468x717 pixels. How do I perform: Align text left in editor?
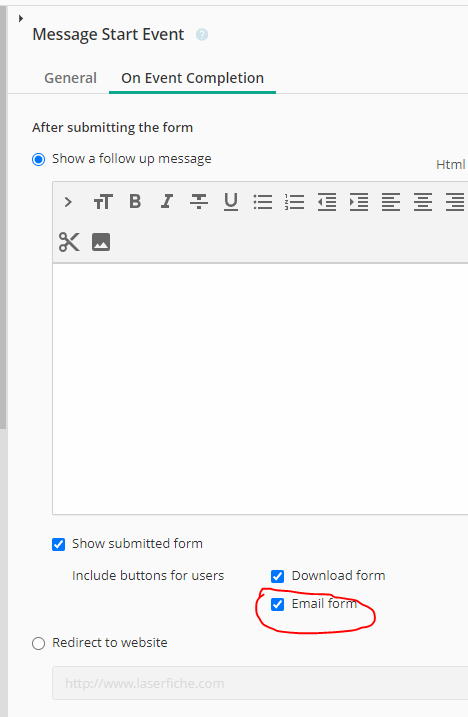[x=391, y=202]
